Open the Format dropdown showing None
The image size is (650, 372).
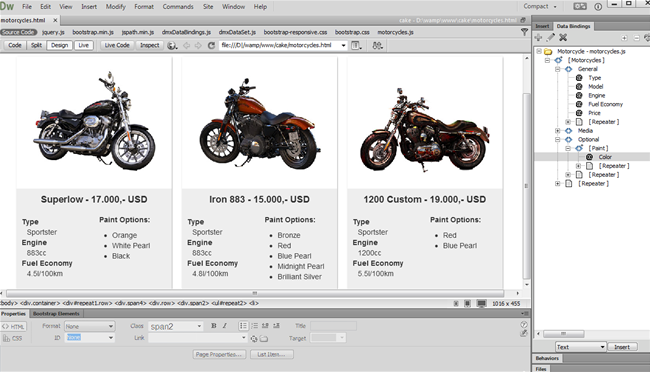click(89, 326)
